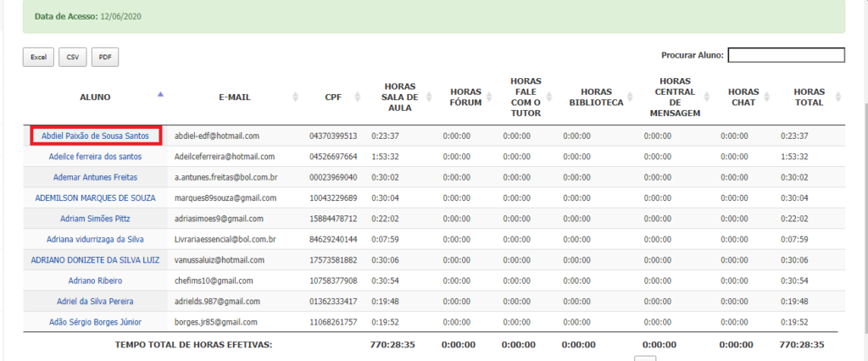868x361 pixels.
Task: Export table using Excel button
Action: 38,57
